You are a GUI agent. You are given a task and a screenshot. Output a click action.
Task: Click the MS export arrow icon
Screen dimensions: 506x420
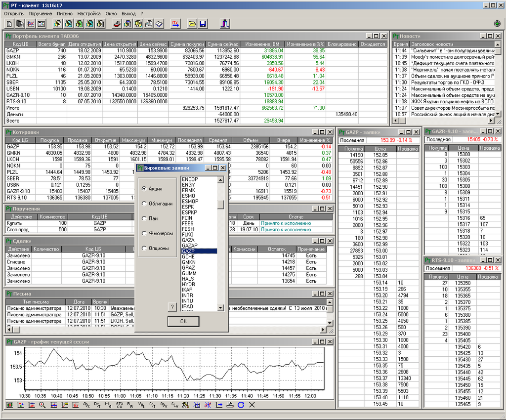click(175, 24)
